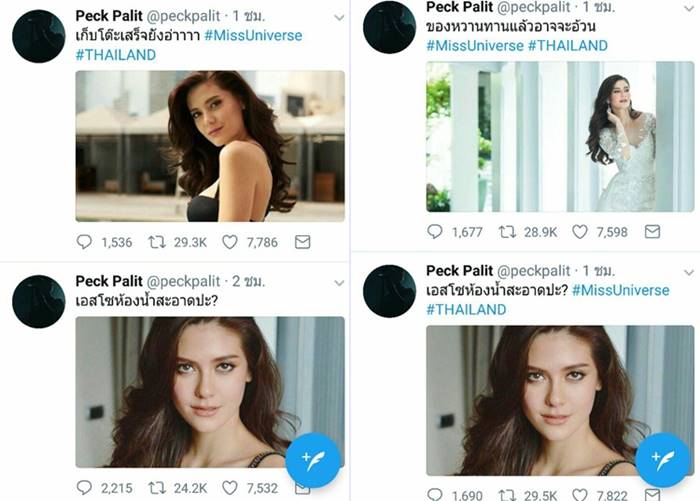Like the tweet showing 7,598 likes
This screenshot has height=501, width=700.
point(580,232)
